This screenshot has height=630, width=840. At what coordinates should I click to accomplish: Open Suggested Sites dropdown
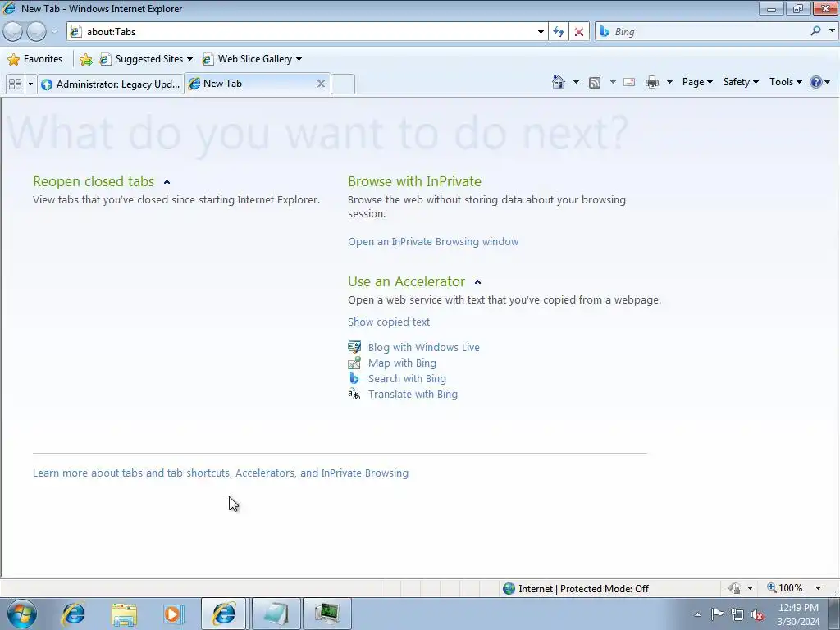pos(146,59)
